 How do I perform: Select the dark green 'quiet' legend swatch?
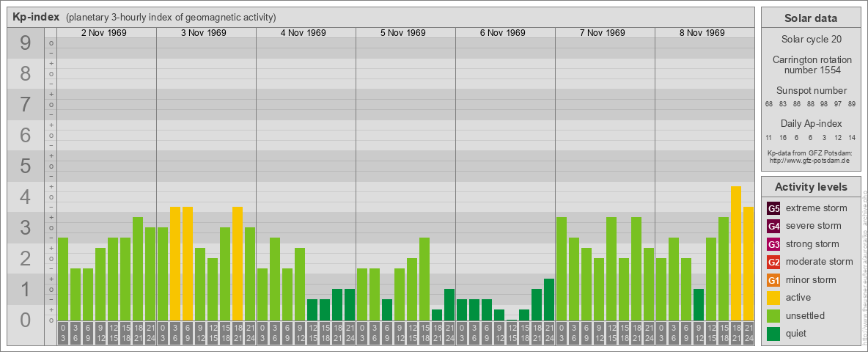tap(773, 333)
